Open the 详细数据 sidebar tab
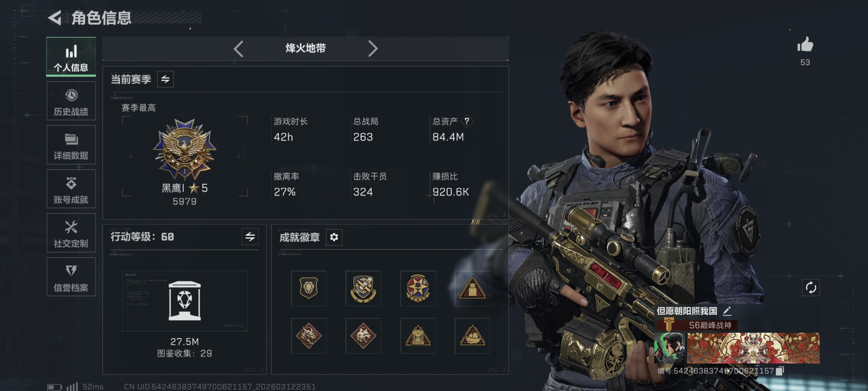Image resolution: width=868 pixels, height=391 pixels. [x=71, y=145]
